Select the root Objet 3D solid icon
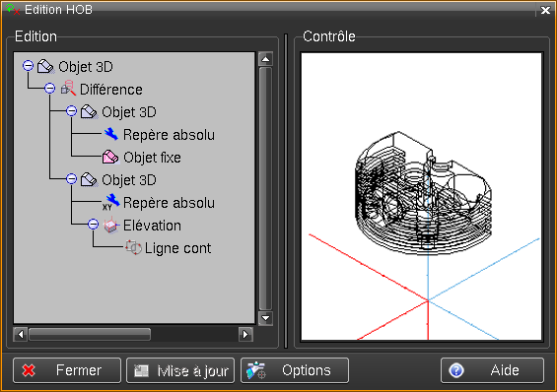Viewport: 557px width, 392px height. coord(45,66)
